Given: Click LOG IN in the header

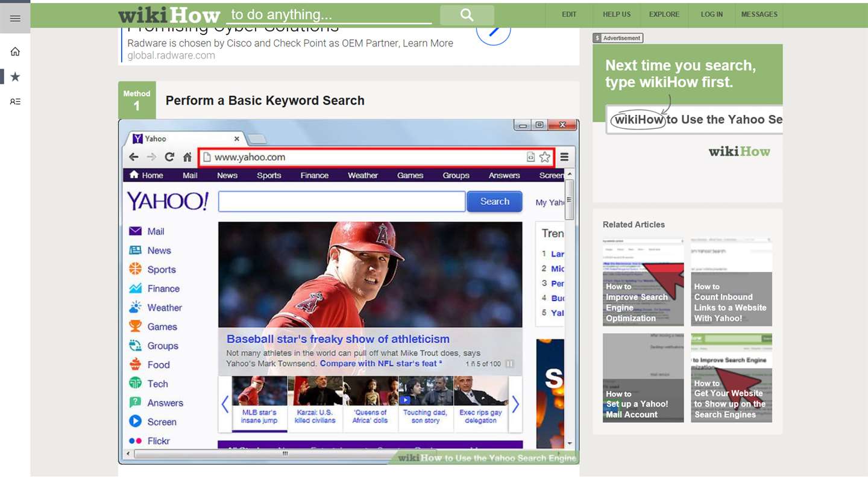Looking at the screenshot, I should [x=711, y=14].
